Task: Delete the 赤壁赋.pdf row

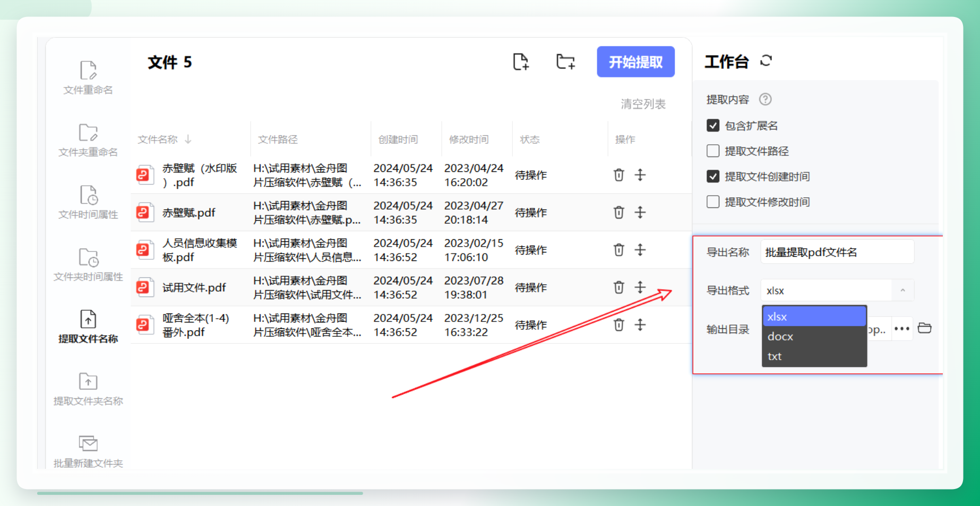Action: (618, 213)
